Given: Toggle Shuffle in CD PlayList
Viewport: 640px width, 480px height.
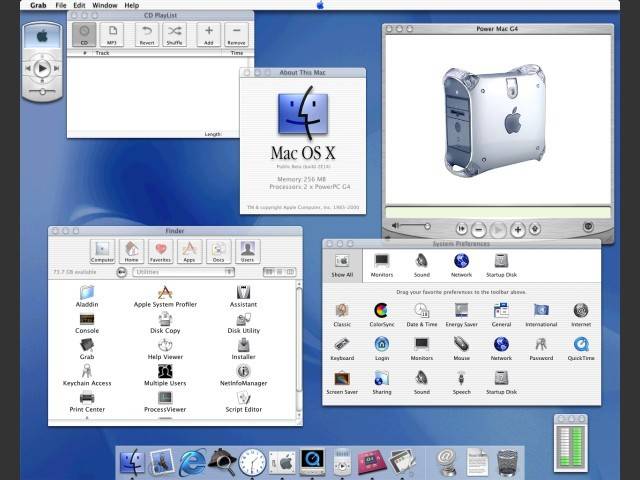Looking at the screenshot, I should 176,33.
